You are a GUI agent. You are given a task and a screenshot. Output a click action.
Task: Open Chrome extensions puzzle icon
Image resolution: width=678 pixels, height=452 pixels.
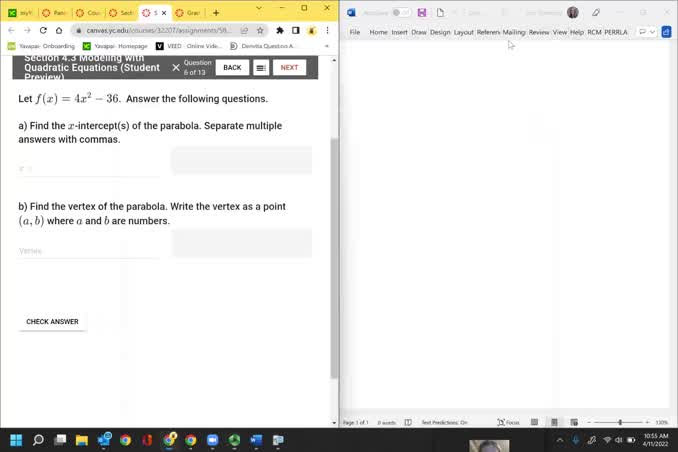280,30
